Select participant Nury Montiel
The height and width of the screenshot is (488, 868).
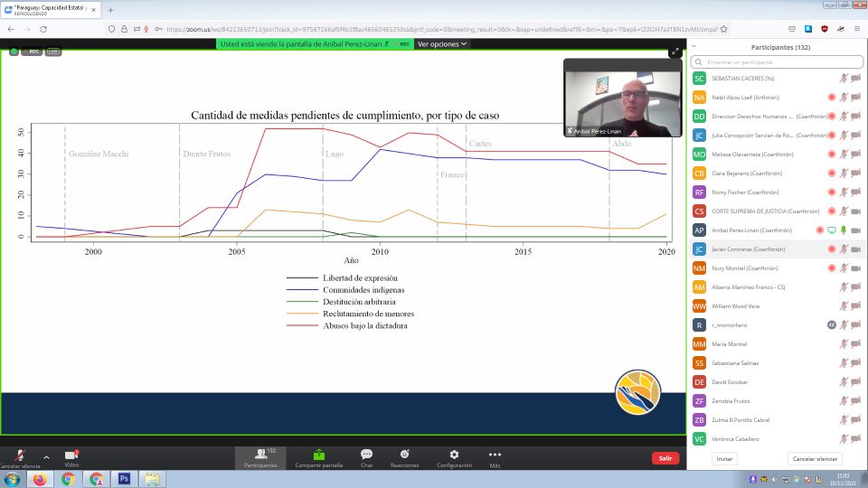click(x=778, y=268)
